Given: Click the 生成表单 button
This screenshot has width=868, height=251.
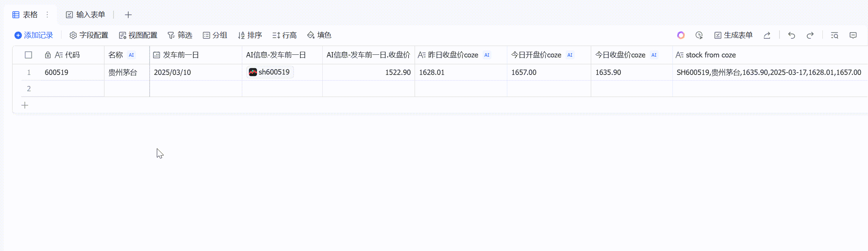Looking at the screenshot, I should tap(734, 35).
